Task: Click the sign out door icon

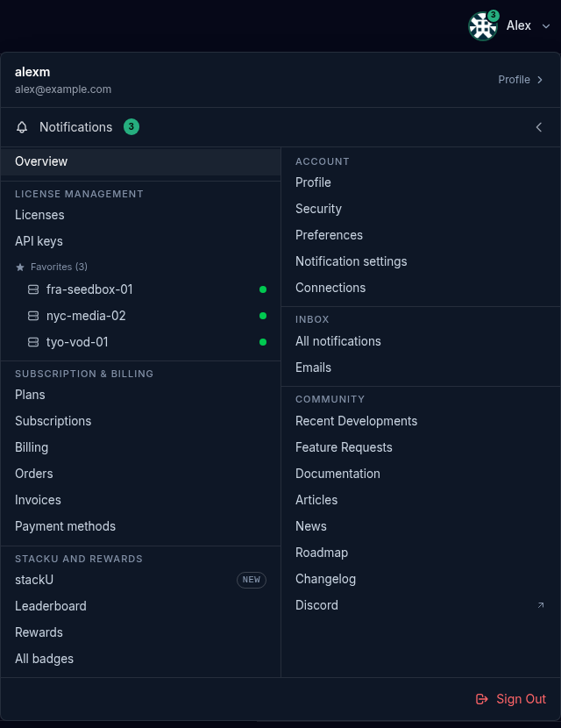Action: pos(482,699)
